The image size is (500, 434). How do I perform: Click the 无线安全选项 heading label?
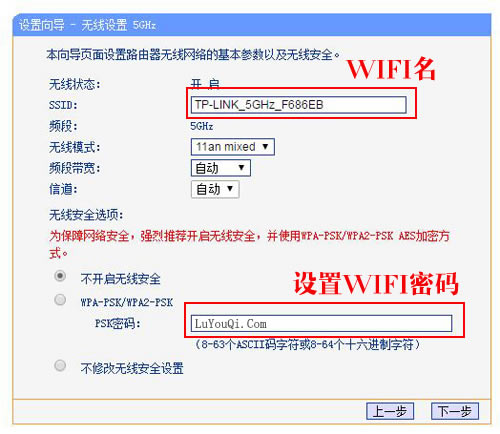[86, 215]
